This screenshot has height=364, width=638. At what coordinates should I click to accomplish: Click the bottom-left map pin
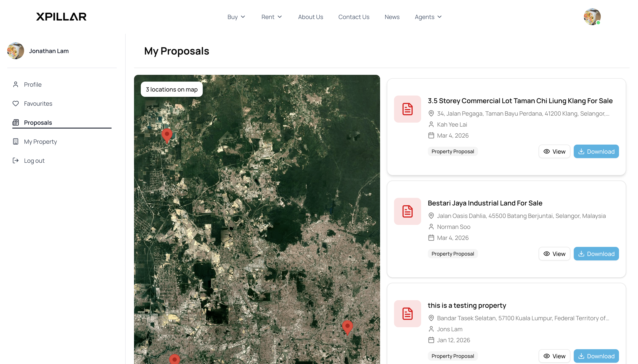coord(174,359)
